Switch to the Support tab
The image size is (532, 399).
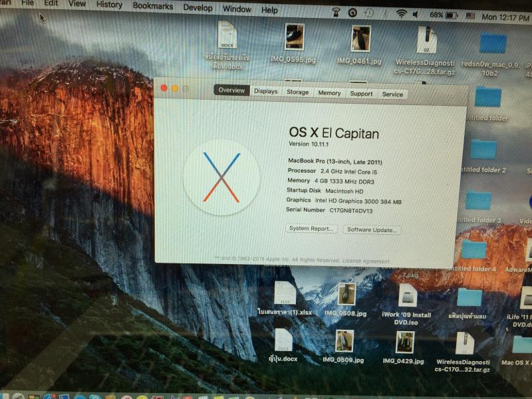pyautogui.click(x=361, y=94)
